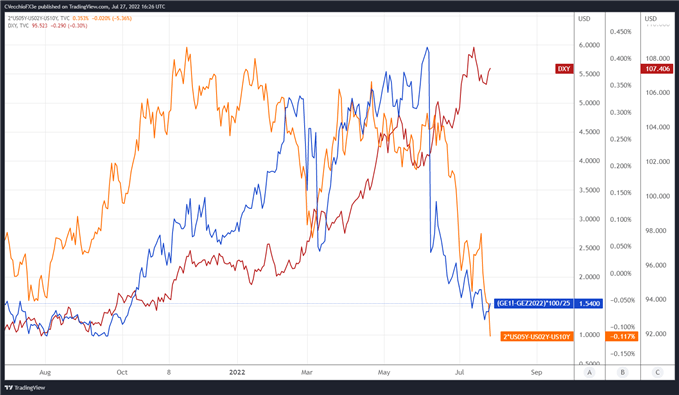Click the TradingView logo icon

pyautogui.click(x=9, y=388)
